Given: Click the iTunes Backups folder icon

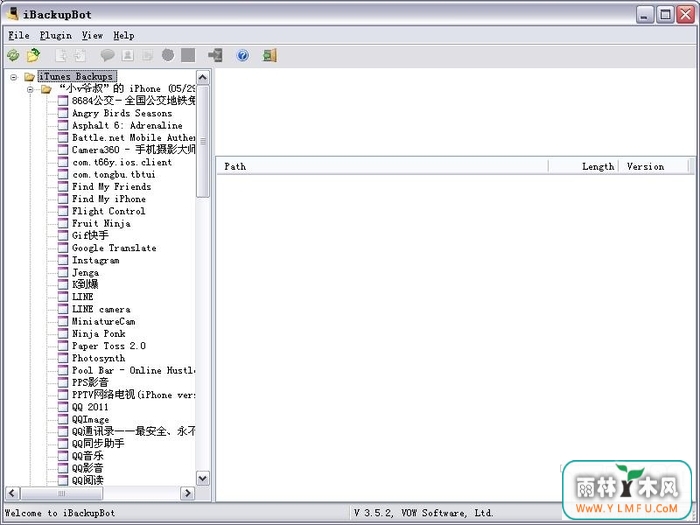Looking at the screenshot, I should [x=29, y=77].
